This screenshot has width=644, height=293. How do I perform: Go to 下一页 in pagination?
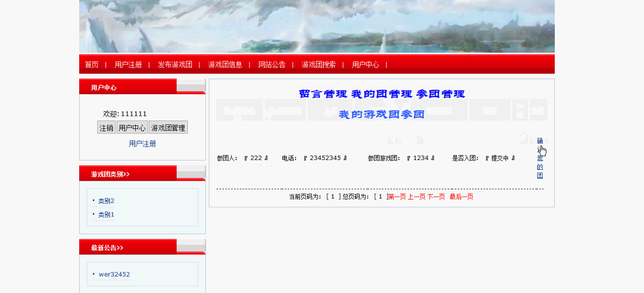pos(436,197)
